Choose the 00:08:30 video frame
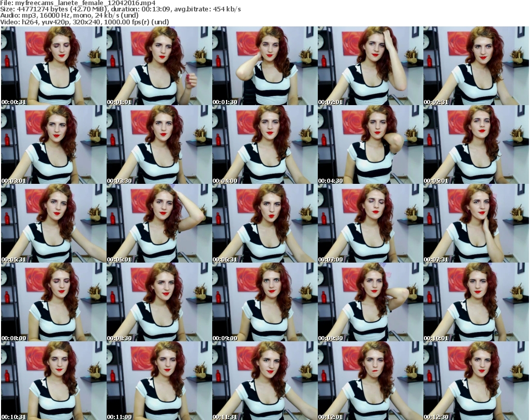Screen dimensions: 530x420 (x=159, y=302)
